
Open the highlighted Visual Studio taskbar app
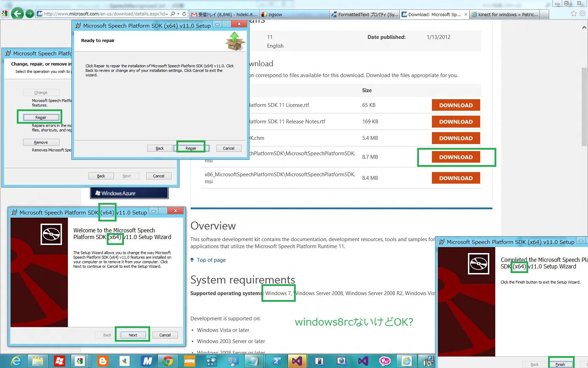297,361
